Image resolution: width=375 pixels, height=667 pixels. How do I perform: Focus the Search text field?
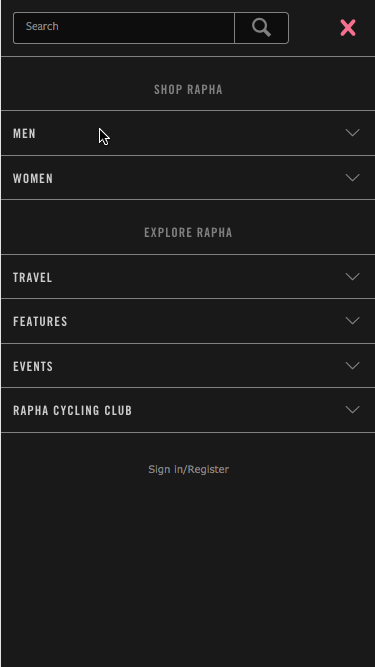(124, 28)
